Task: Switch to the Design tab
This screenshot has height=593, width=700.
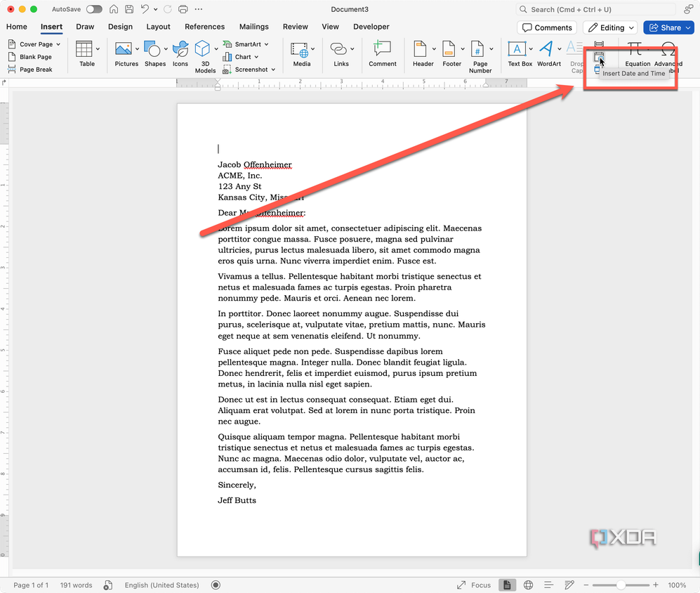Action: 120,27
